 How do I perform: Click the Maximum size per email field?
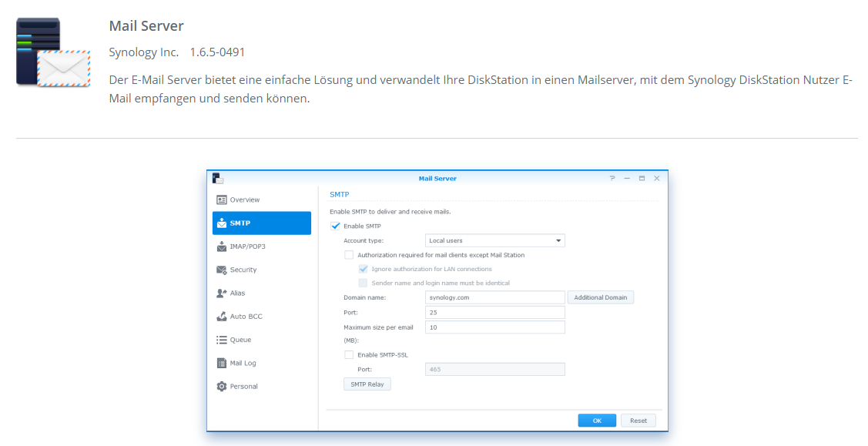[x=495, y=327]
